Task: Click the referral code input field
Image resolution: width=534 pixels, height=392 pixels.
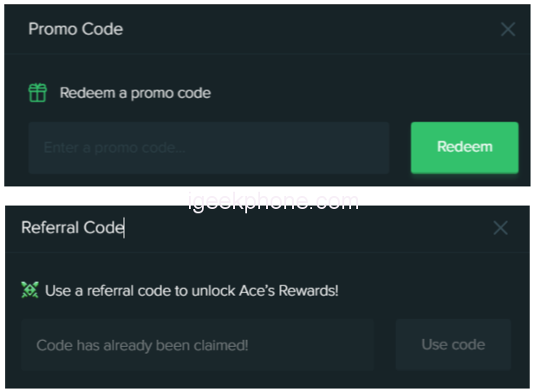Action: pyautogui.click(x=198, y=345)
